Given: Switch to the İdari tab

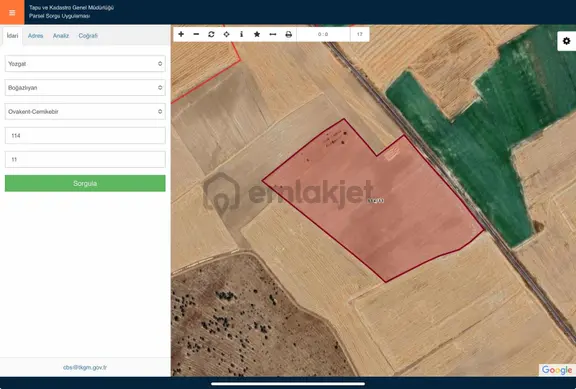Looking at the screenshot, I should (x=12, y=36).
